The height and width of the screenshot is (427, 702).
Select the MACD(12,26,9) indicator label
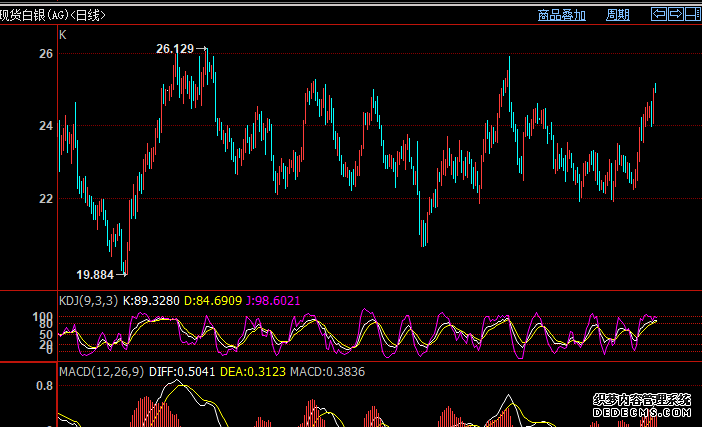click(101, 372)
